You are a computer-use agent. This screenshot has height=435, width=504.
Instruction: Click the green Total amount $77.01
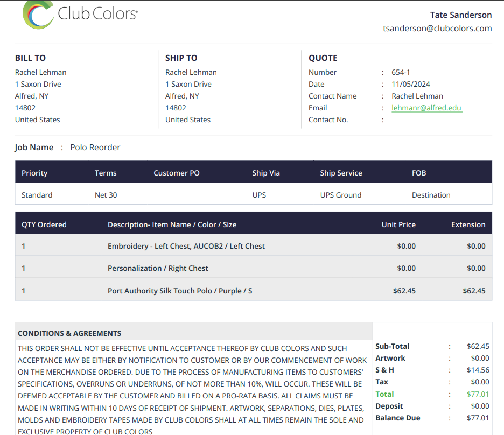point(478,394)
